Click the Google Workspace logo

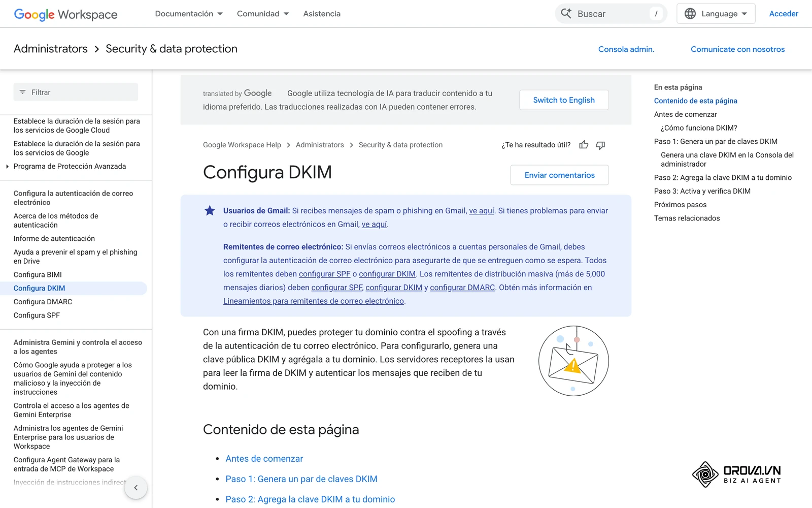[65, 14]
